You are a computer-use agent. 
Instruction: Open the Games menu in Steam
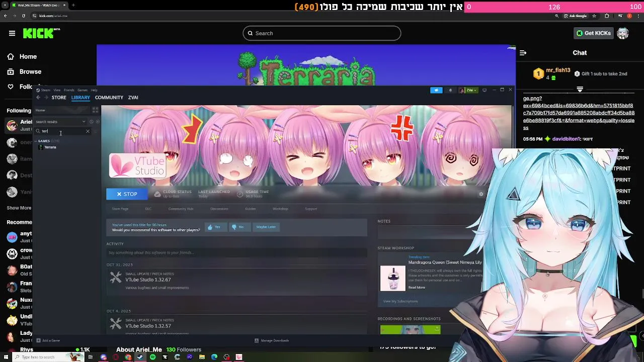[83, 90]
